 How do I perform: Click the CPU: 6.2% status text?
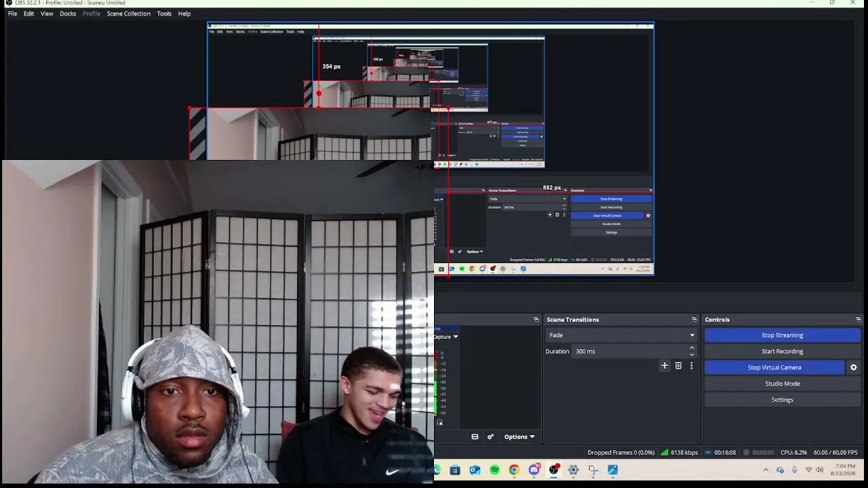tap(793, 453)
